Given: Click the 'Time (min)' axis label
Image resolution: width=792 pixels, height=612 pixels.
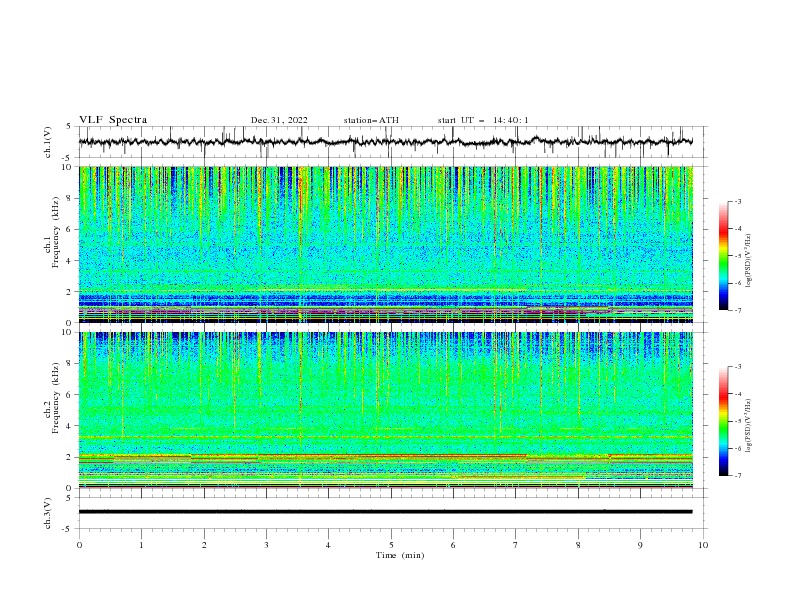Looking at the screenshot, I should point(400,555).
